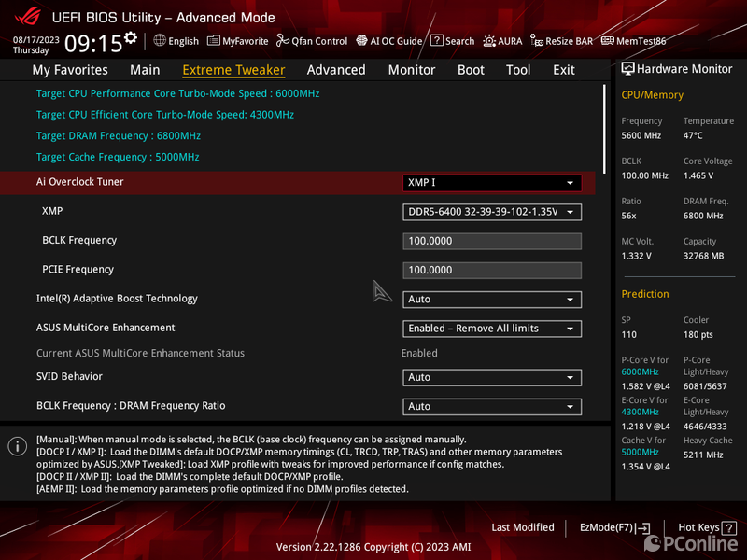Toggle ReSize BAR icon
Image resolution: width=747 pixels, height=560 pixels.
click(537, 41)
